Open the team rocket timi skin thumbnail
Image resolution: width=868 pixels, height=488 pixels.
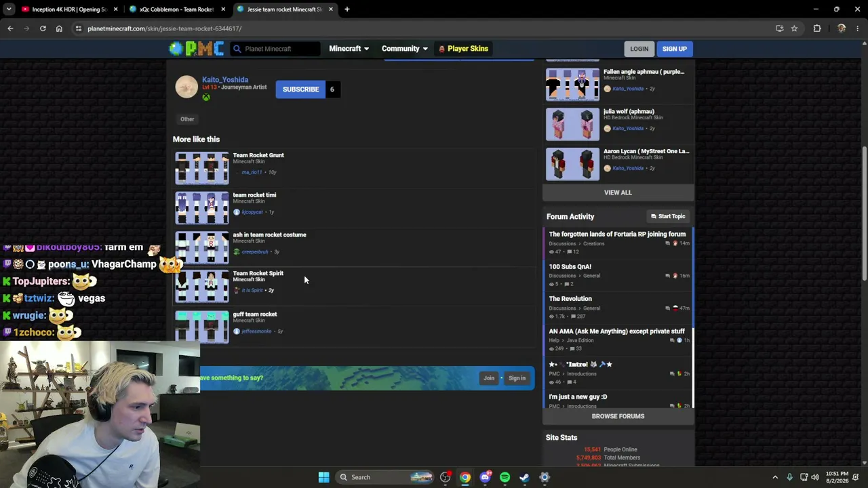pos(202,208)
